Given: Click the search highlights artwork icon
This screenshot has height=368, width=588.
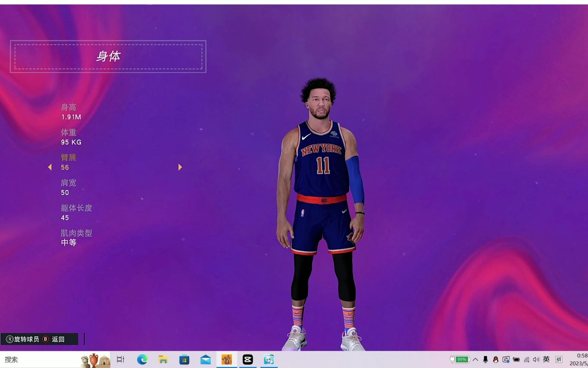Looking at the screenshot, I should [95, 360].
